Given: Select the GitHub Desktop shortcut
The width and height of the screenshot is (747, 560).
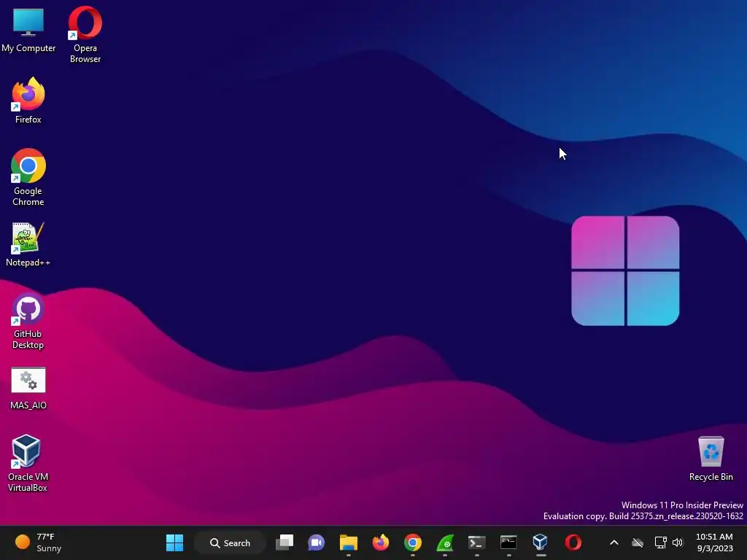Looking at the screenshot, I should tap(28, 321).
